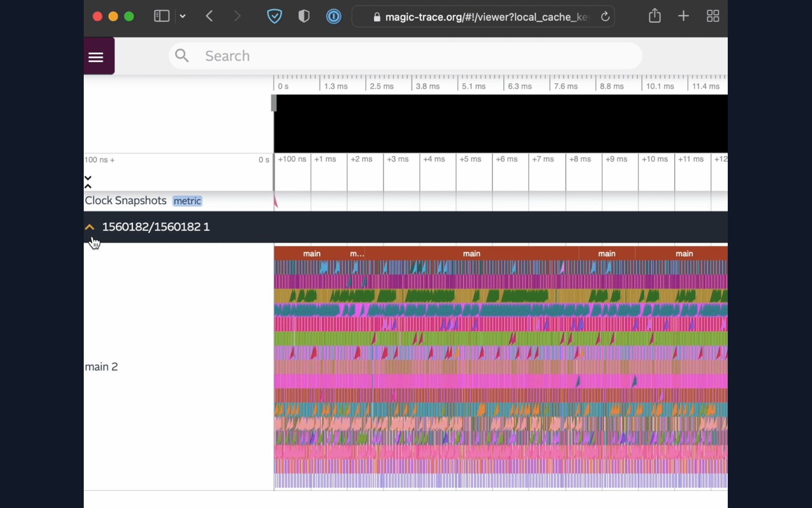
Task: Reload the magic-trace page
Action: 605,17
